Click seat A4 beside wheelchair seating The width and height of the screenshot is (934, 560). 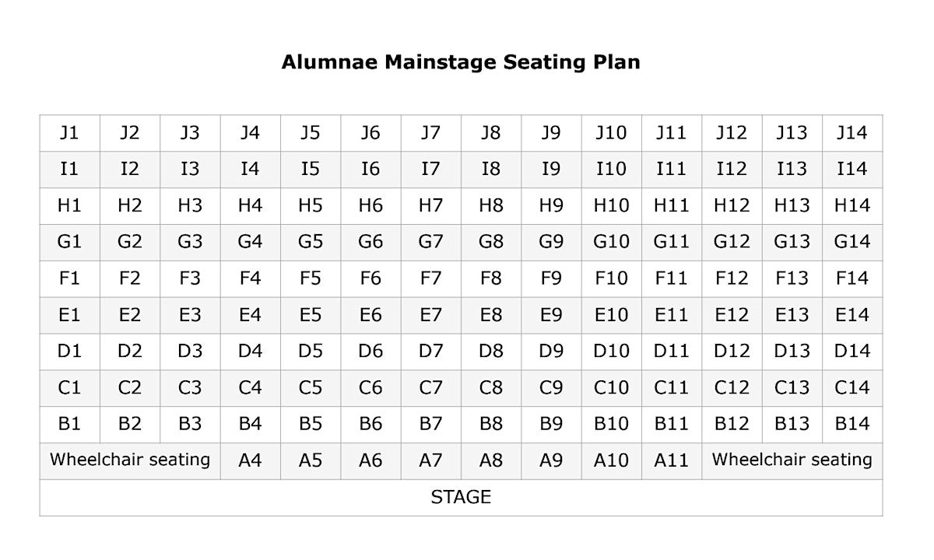point(250,460)
